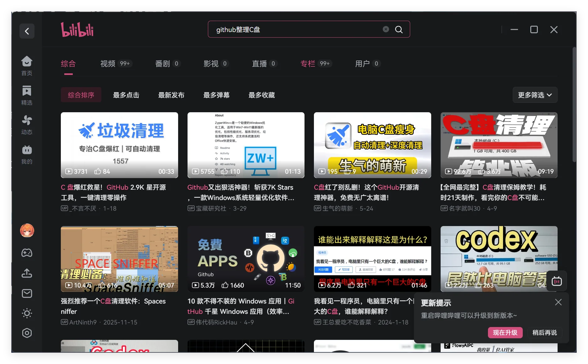Minimize the bilibili window
The image size is (588, 364).
pyautogui.click(x=514, y=29)
